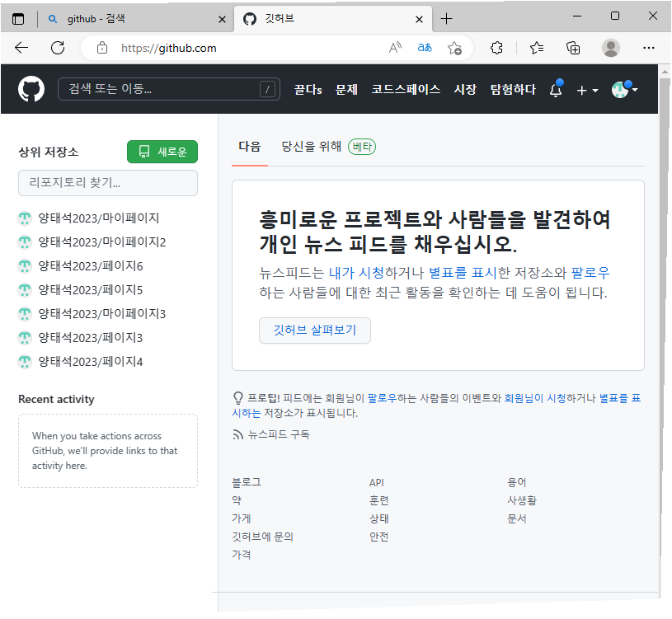View site information via the lock icon
Viewport: 672px width, 619px height.
[x=102, y=48]
